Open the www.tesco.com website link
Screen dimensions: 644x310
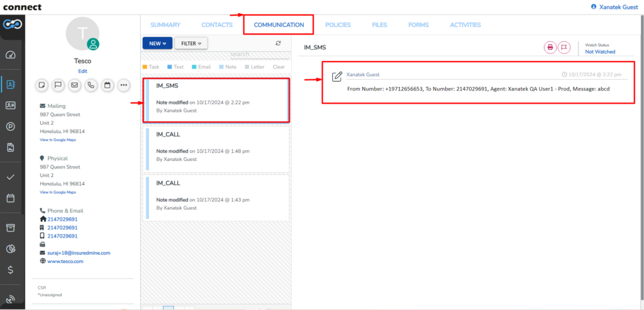coord(65,261)
